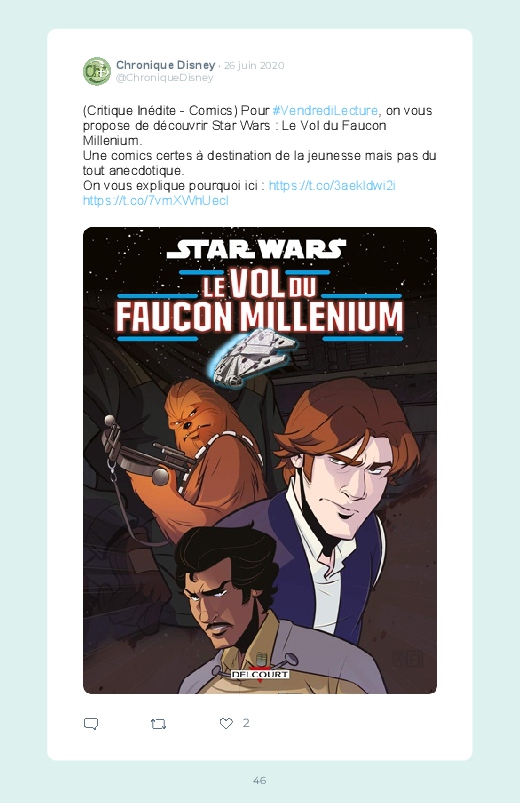Click the Delcourt publisher logo
520x803 pixels.
[x=260, y=675]
